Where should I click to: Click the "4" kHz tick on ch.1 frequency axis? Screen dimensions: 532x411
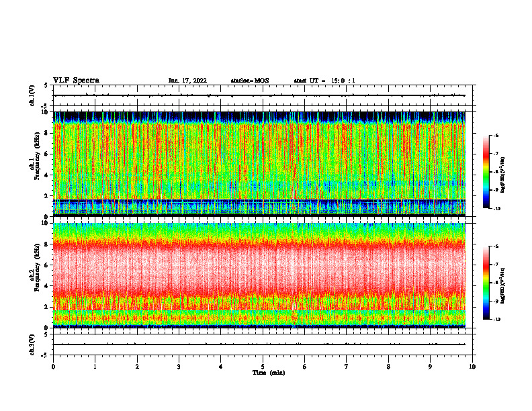[x=47, y=175]
